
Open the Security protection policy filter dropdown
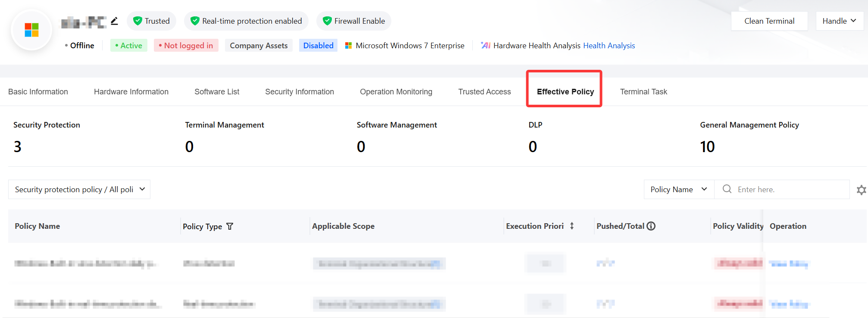pos(79,190)
